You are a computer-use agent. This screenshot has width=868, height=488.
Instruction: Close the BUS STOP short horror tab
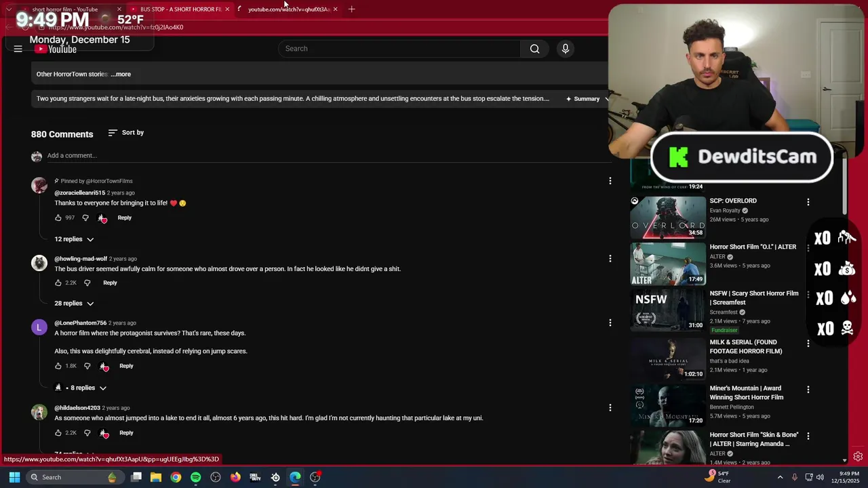[x=227, y=9]
